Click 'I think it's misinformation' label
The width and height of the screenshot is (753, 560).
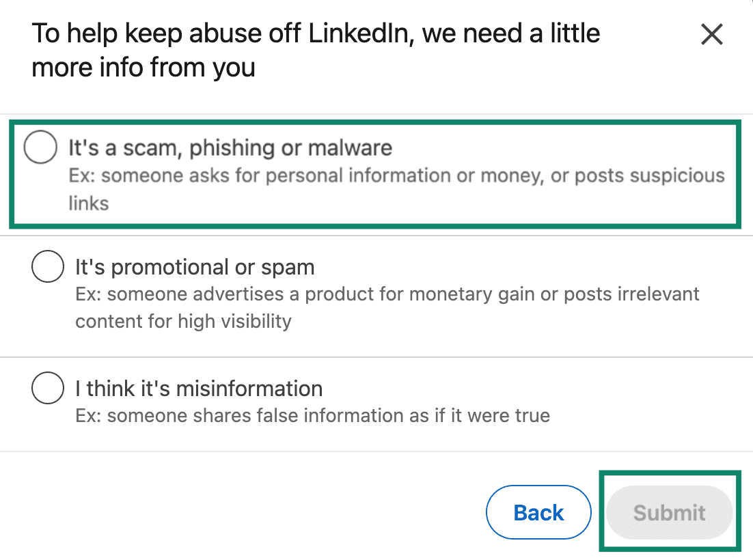pyautogui.click(x=198, y=388)
